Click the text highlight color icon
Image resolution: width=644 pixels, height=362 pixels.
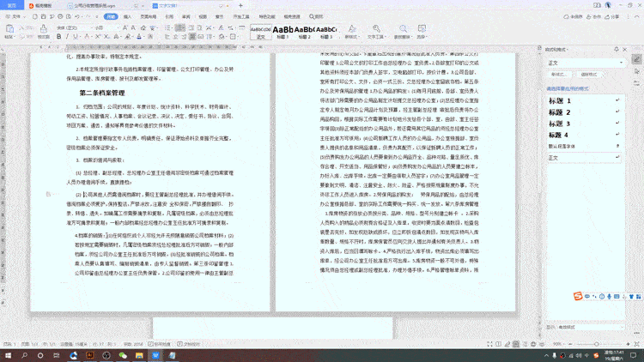coord(128,37)
